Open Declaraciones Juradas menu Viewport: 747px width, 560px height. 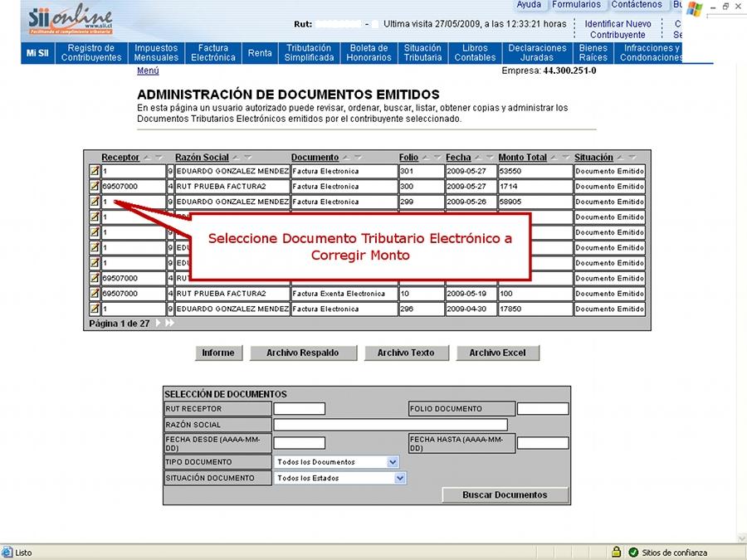click(537, 53)
